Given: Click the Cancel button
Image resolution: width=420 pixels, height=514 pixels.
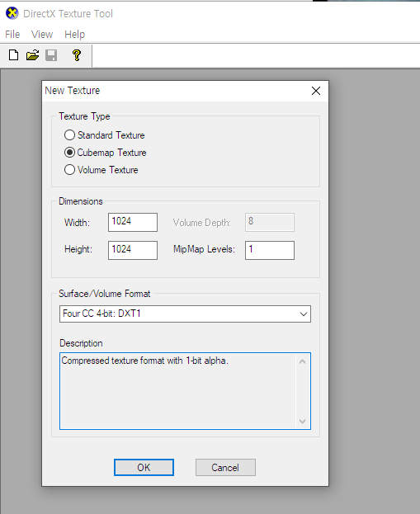Looking at the screenshot, I should (225, 467).
